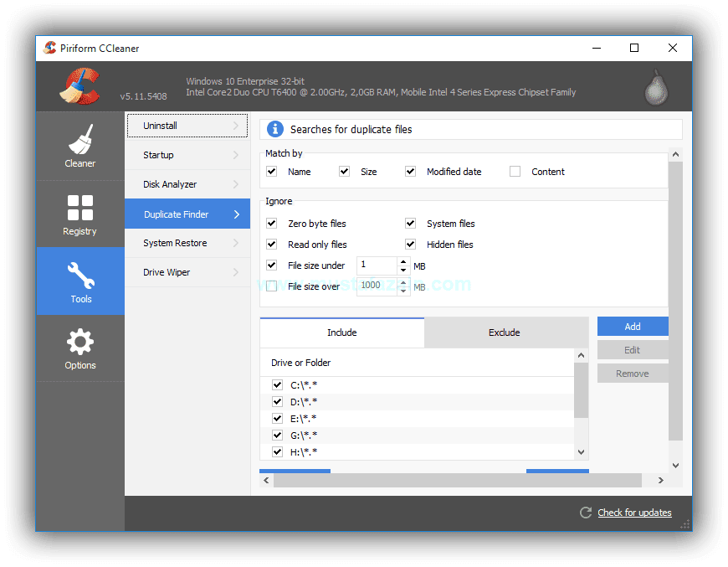The width and height of the screenshot is (728, 567).
Task: Uncheck the G:\*.* drive entry
Action: (277, 435)
